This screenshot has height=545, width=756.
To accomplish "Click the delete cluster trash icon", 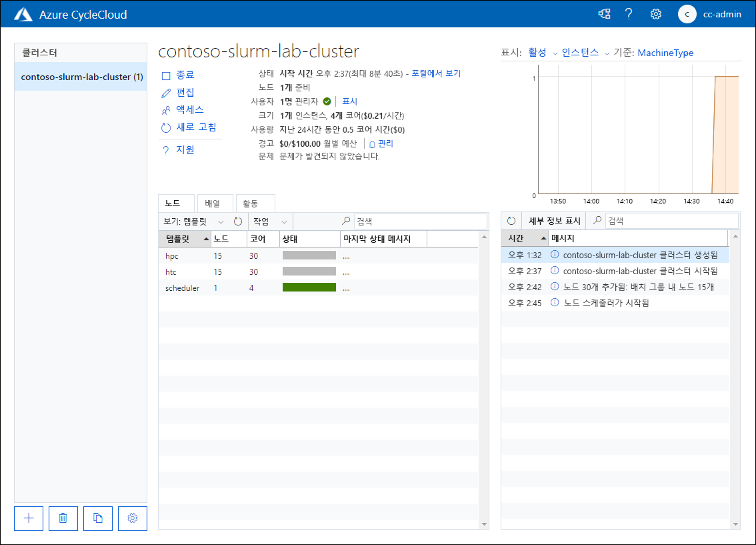I will coord(63,518).
